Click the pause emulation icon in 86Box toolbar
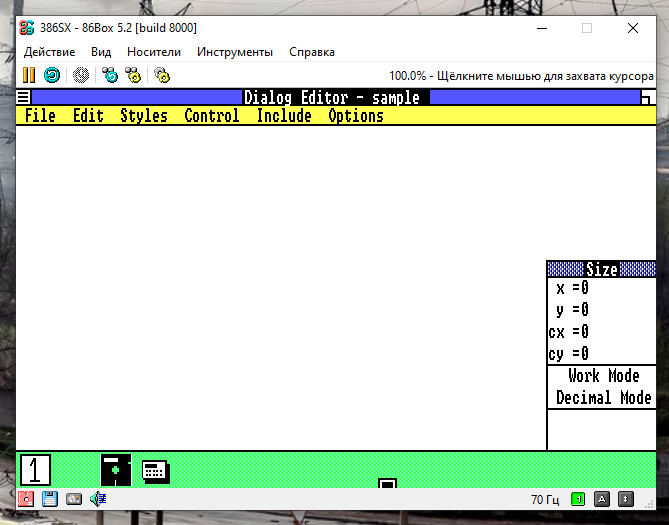The height and width of the screenshot is (525, 669). click(x=29, y=75)
